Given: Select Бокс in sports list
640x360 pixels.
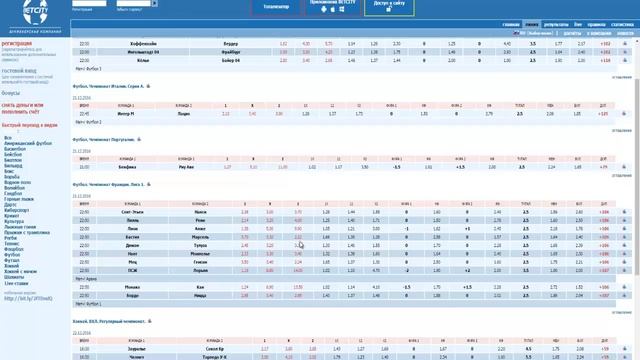Looking at the screenshot, I should click(x=9, y=171).
